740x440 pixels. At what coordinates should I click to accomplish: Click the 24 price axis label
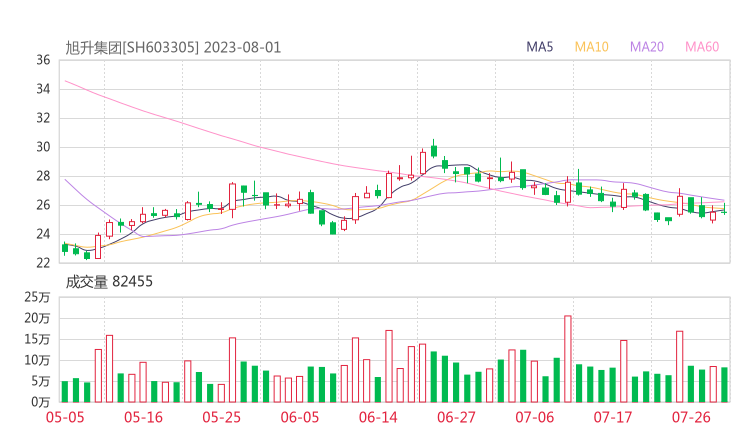coord(43,234)
